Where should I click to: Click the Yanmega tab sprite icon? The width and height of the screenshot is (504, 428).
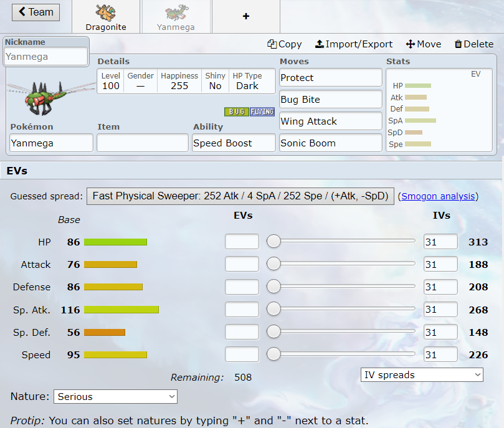(x=176, y=13)
